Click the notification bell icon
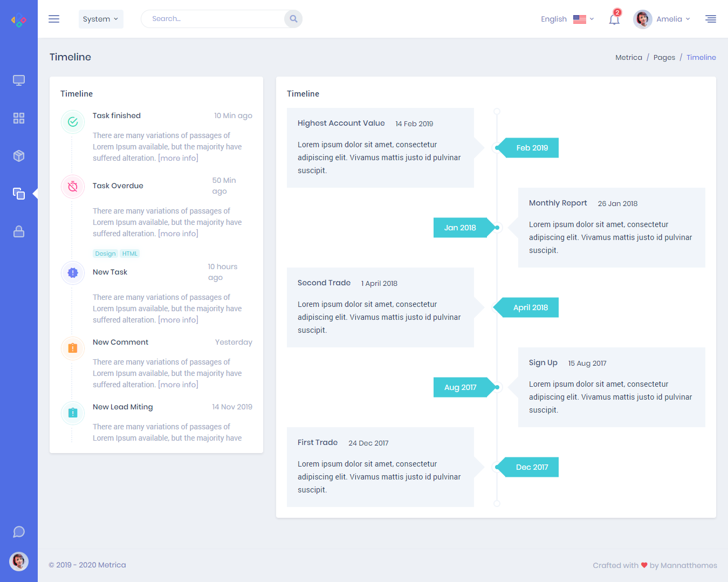This screenshot has width=728, height=582. (x=614, y=19)
